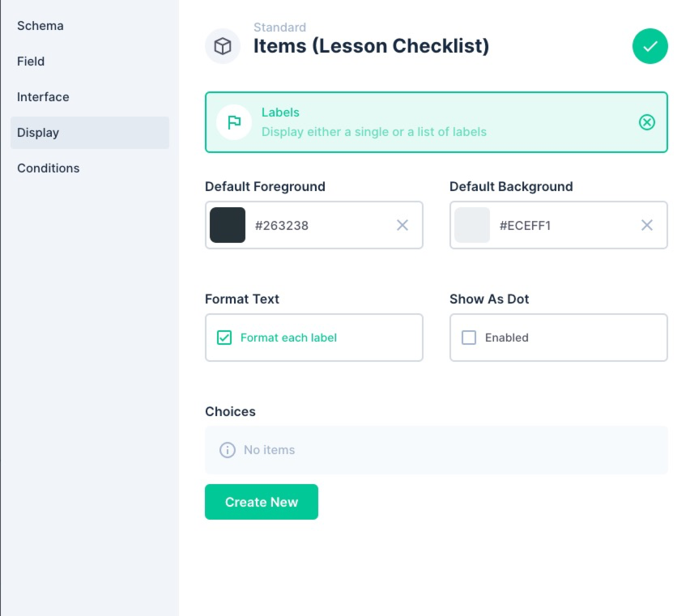Screen dimensions: 690x616
Task: Click the No items notice text
Action: coord(270,450)
